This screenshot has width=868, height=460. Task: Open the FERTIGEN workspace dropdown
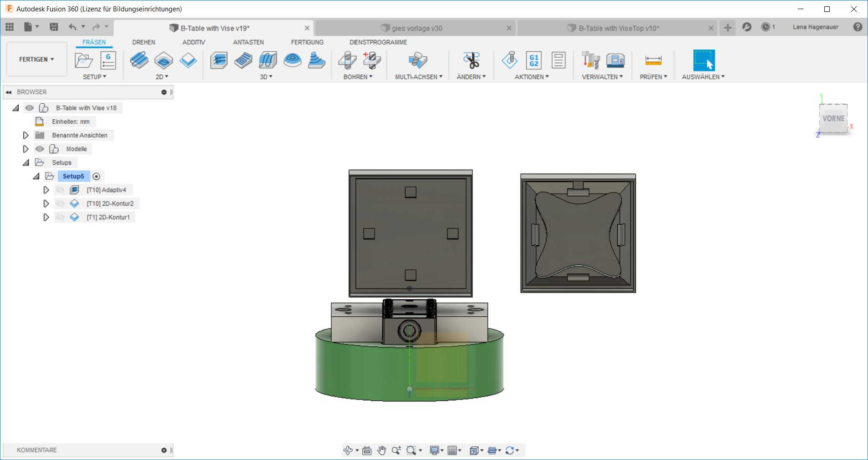36,59
